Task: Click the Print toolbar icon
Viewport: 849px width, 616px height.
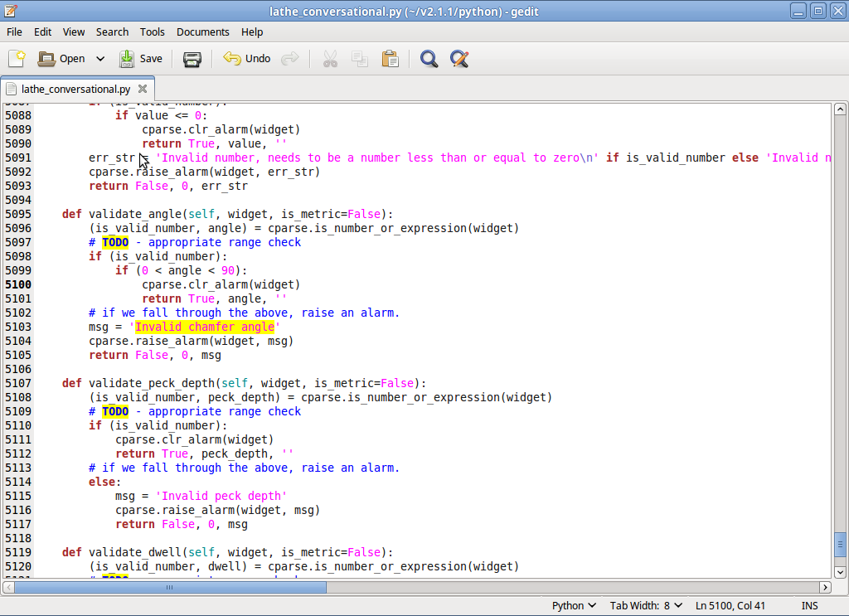Action: tap(192, 59)
